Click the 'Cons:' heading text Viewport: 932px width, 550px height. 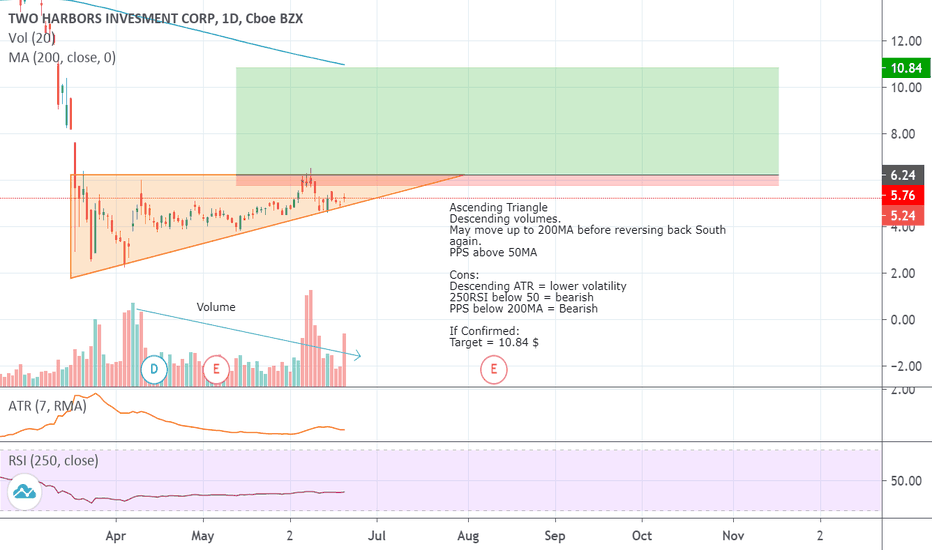pos(464,275)
